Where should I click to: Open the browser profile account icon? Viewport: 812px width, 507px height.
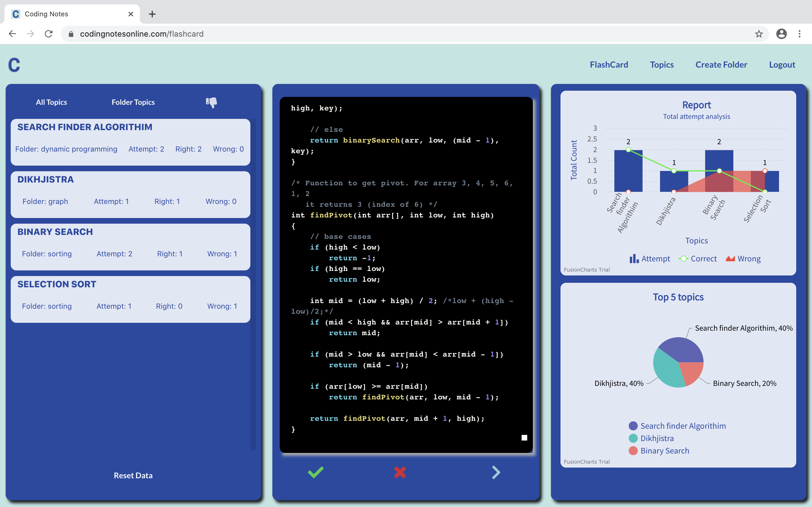pos(782,34)
